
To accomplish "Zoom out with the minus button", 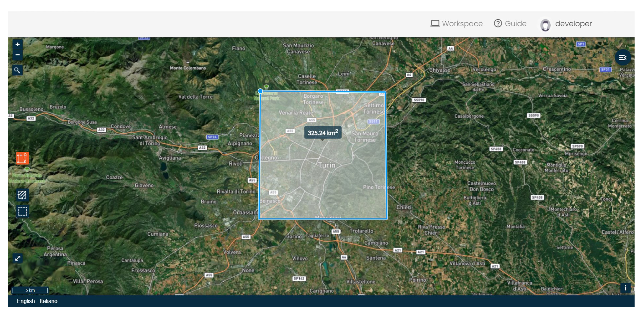I will pos(17,55).
